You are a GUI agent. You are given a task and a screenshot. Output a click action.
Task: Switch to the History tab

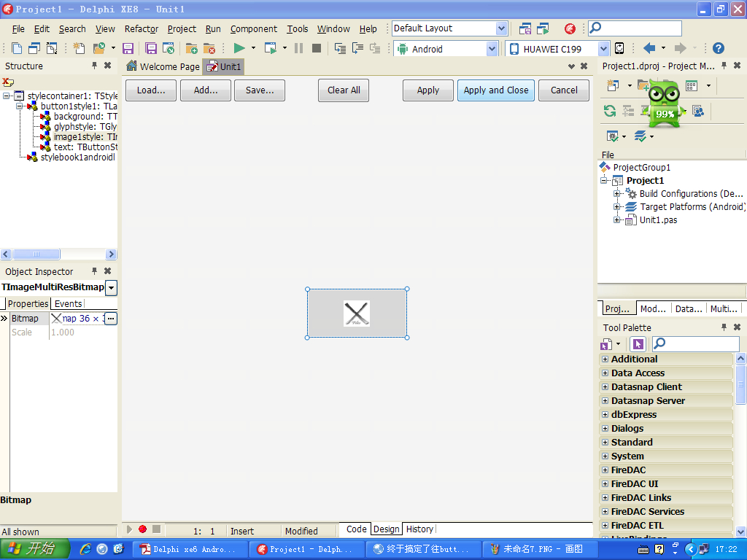coord(419,529)
